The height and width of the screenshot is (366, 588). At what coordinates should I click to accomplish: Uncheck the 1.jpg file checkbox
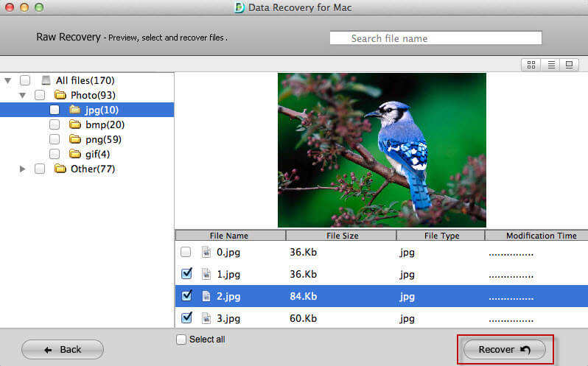click(x=186, y=274)
